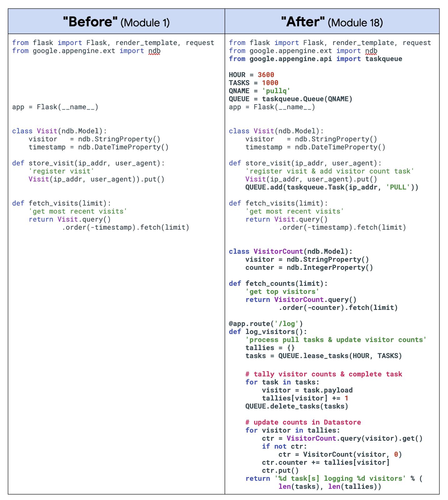
Task: Click comment "# tally visitor counts & complete task"
Action: click(324, 374)
